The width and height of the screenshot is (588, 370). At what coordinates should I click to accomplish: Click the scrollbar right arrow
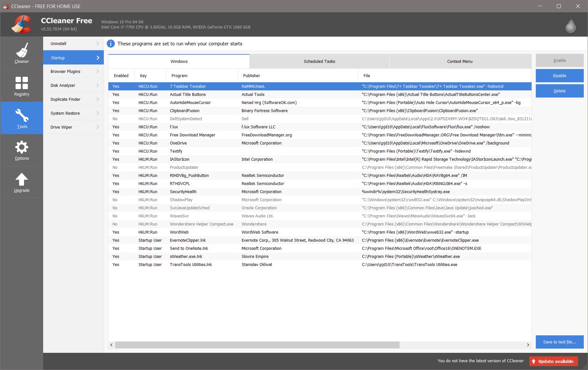pyautogui.click(x=528, y=345)
